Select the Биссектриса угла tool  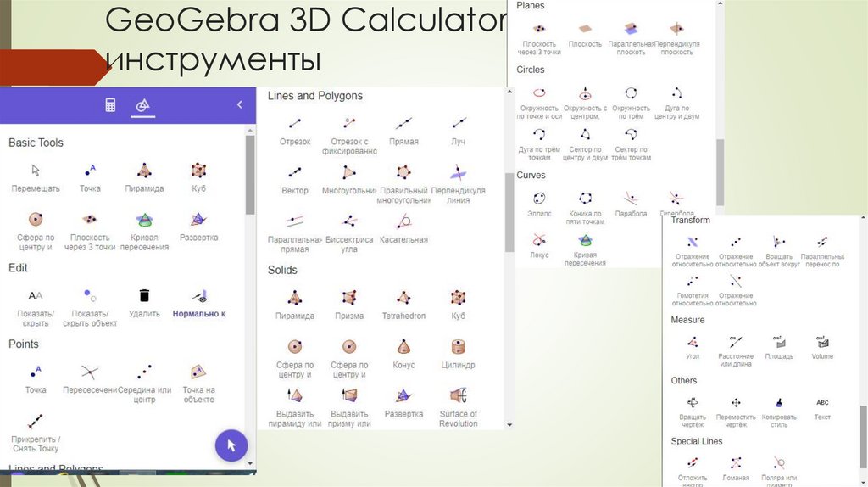[348, 233]
